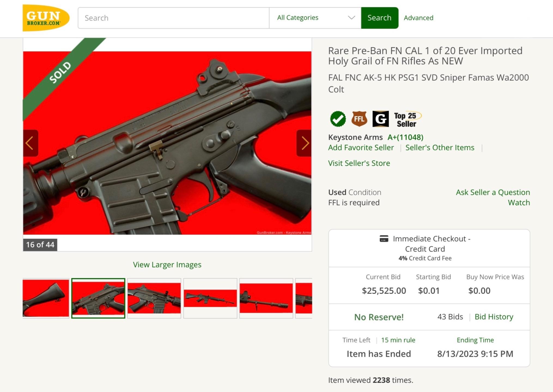553x392 pixels.
Task: Click the GunBroker.com logo
Action: (x=45, y=18)
